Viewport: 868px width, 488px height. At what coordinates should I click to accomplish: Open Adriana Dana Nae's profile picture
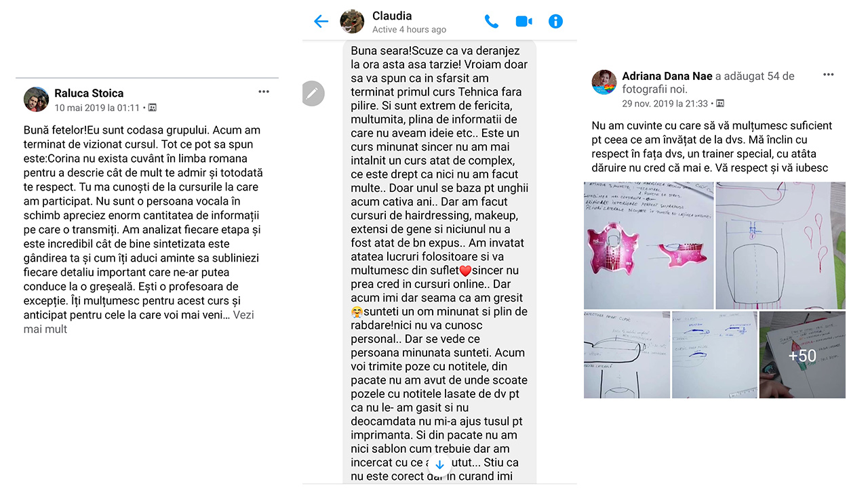pos(604,82)
